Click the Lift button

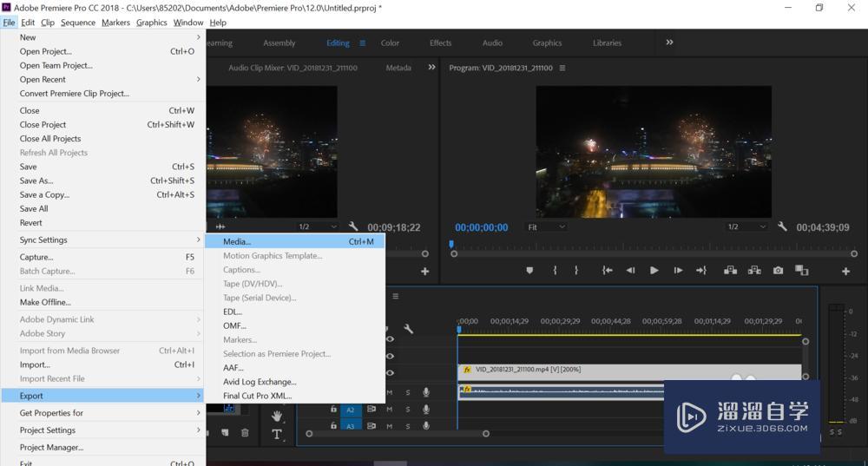(730, 270)
